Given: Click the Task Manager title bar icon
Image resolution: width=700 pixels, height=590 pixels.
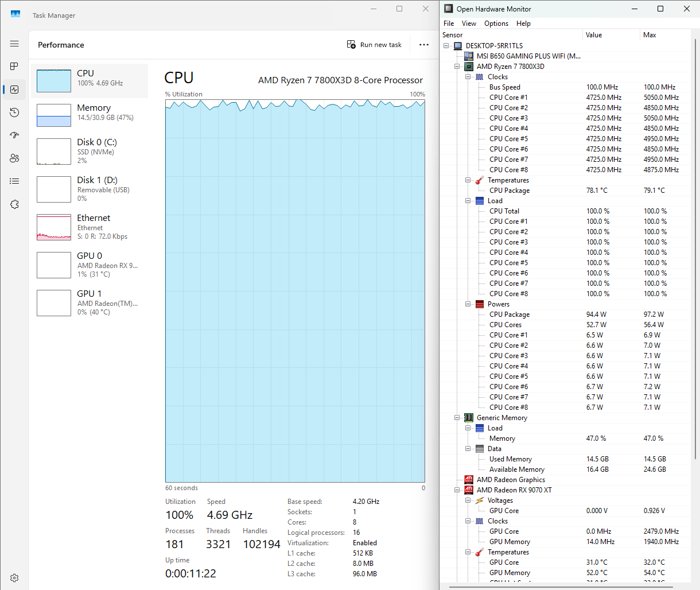Looking at the screenshot, I should coord(15,14).
